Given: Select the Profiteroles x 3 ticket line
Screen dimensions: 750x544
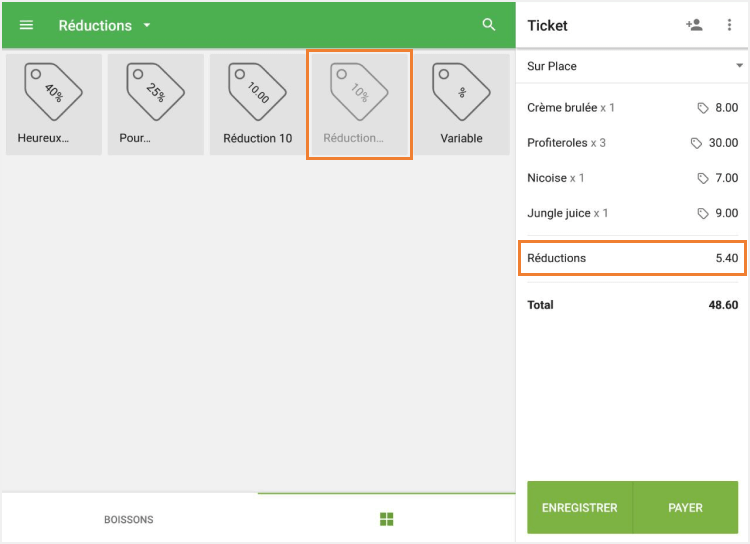Looking at the screenshot, I should click(632, 143).
